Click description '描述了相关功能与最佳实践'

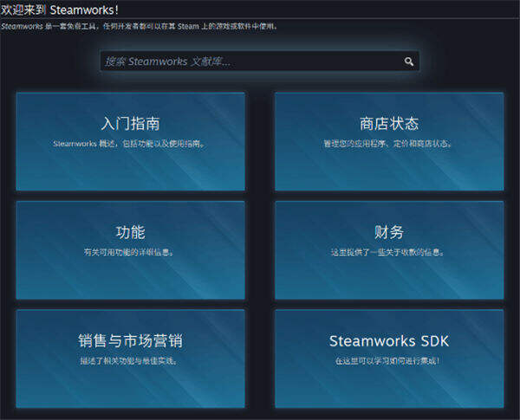(x=129, y=360)
